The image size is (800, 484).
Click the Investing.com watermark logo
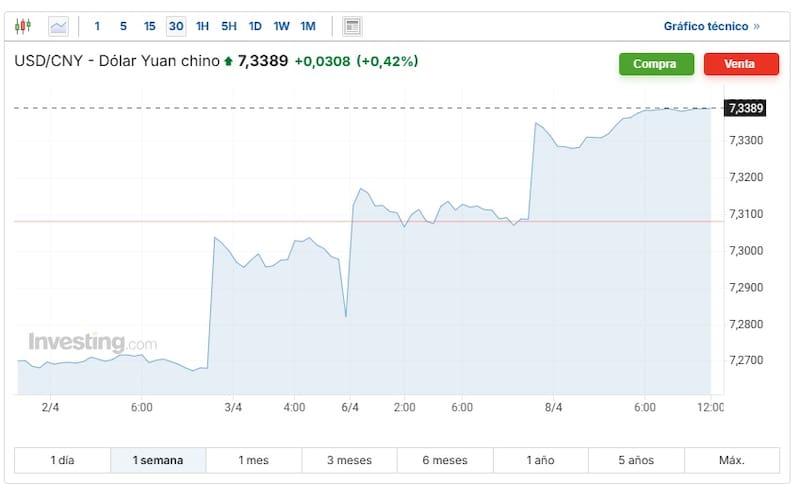[92, 343]
